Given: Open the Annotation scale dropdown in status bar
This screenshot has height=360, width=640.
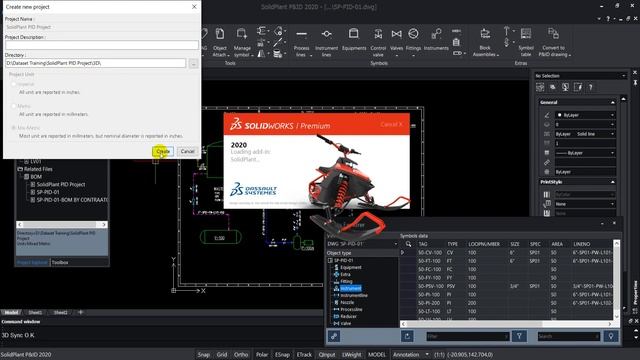Looking at the screenshot, I should [427, 355].
